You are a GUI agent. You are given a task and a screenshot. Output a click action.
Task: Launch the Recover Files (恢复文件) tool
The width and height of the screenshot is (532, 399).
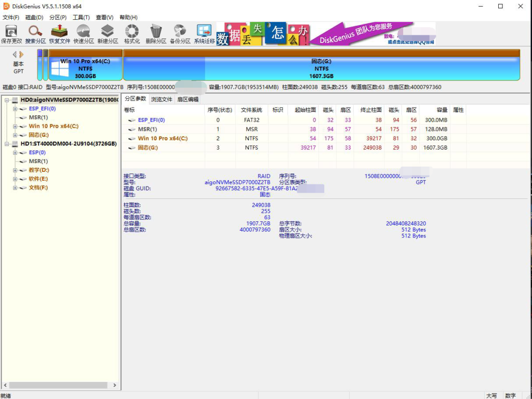(x=59, y=34)
